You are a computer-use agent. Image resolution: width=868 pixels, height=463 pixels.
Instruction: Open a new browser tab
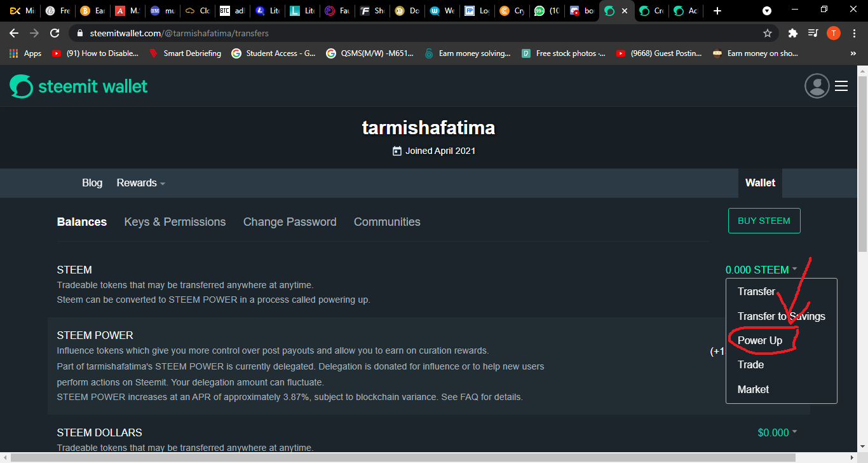pyautogui.click(x=717, y=11)
